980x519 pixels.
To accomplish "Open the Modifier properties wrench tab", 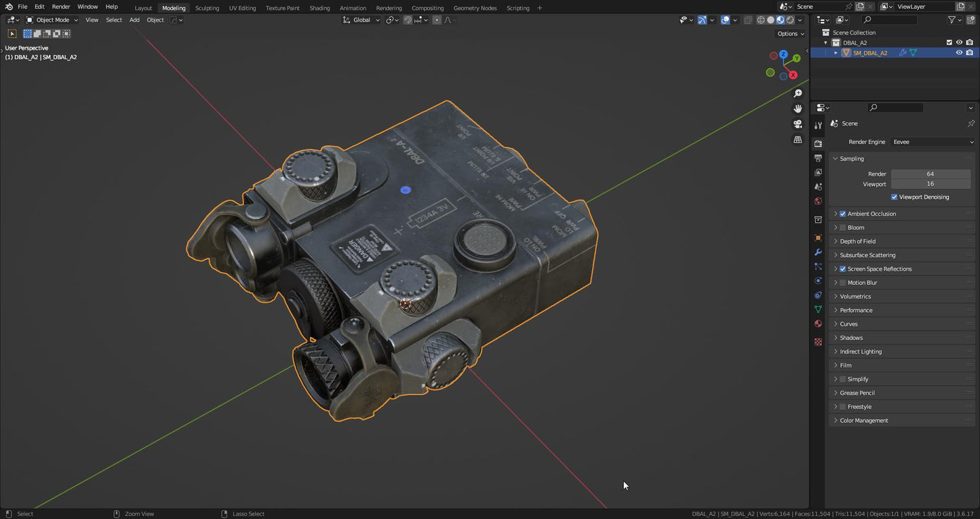I will pos(818,252).
